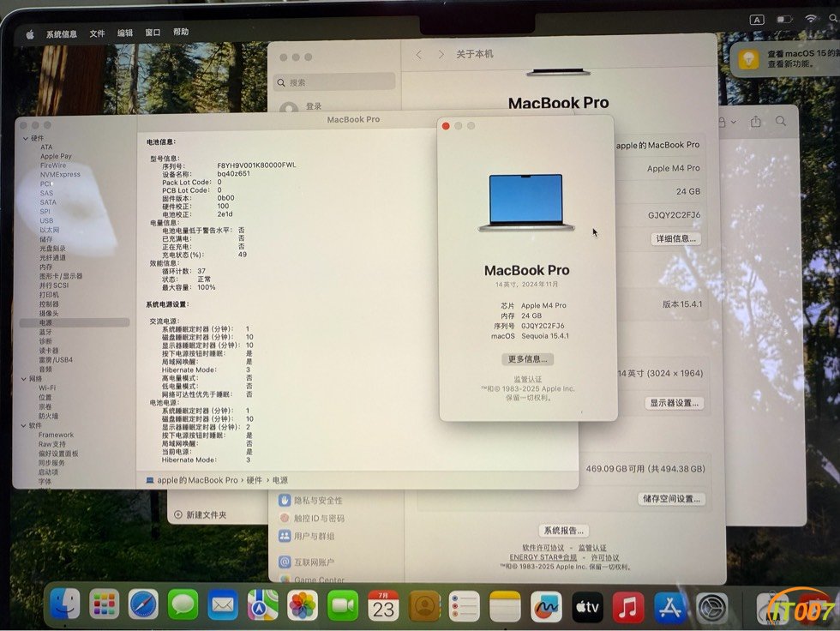Click share icon in Finder window toolbar
Viewport: 840px width, 631px height.
[755, 122]
